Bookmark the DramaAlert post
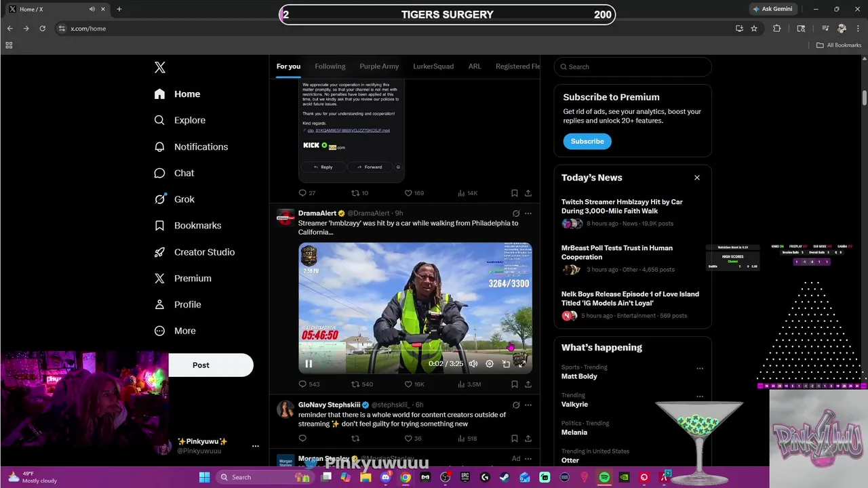 tap(515, 384)
